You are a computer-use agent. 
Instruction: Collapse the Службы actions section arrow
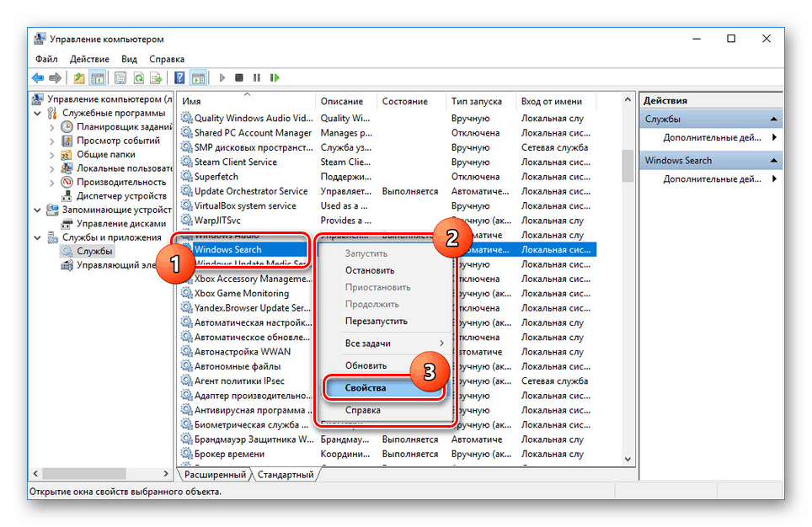click(x=774, y=119)
